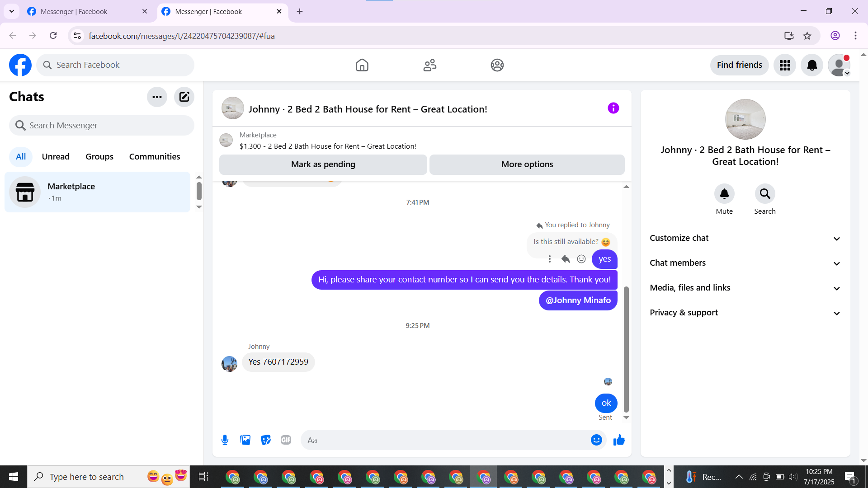Image resolution: width=868 pixels, height=488 pixels.
Task: Open the Marketplace chat in the list
Action: pos(97,192)
